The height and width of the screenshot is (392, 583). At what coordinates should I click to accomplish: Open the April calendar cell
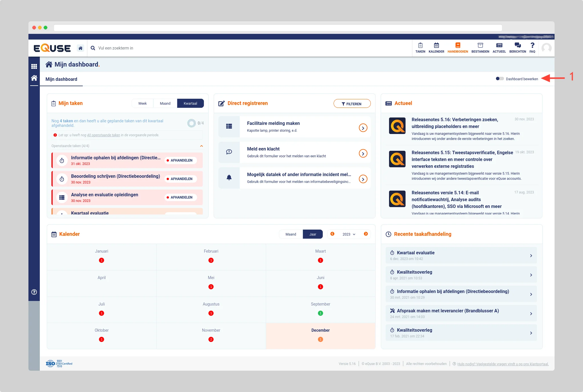tap(102, 283)
